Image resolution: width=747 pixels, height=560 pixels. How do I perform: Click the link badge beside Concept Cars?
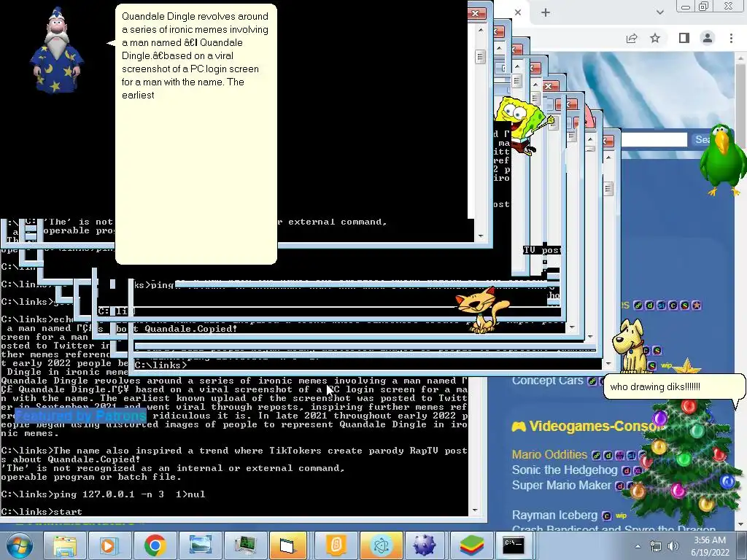(x=592, y=381)
